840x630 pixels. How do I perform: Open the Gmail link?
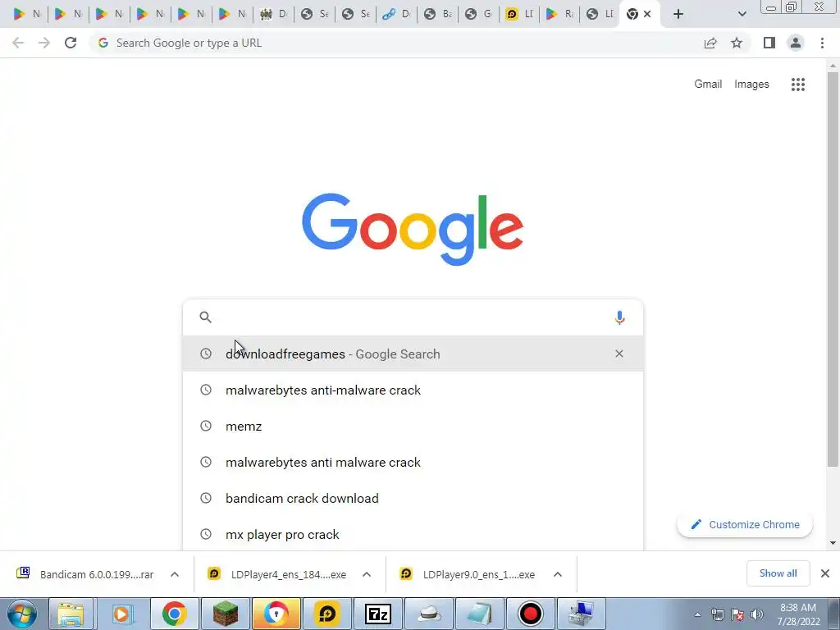pyautogui.click(x=708, y=84)
